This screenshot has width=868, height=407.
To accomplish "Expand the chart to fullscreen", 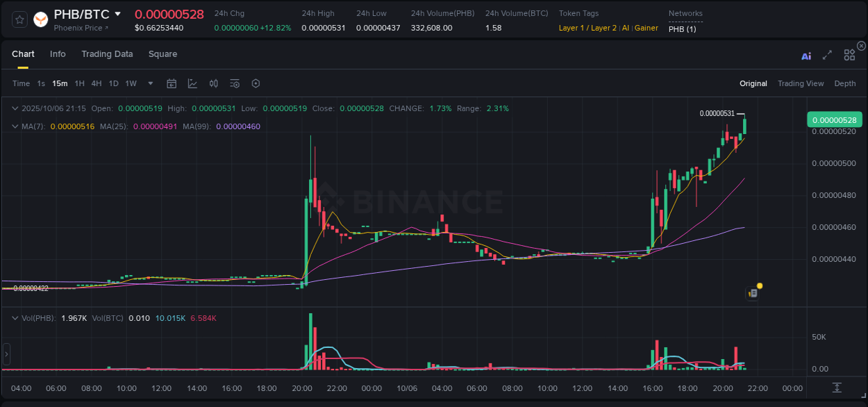I will (826, 56).
